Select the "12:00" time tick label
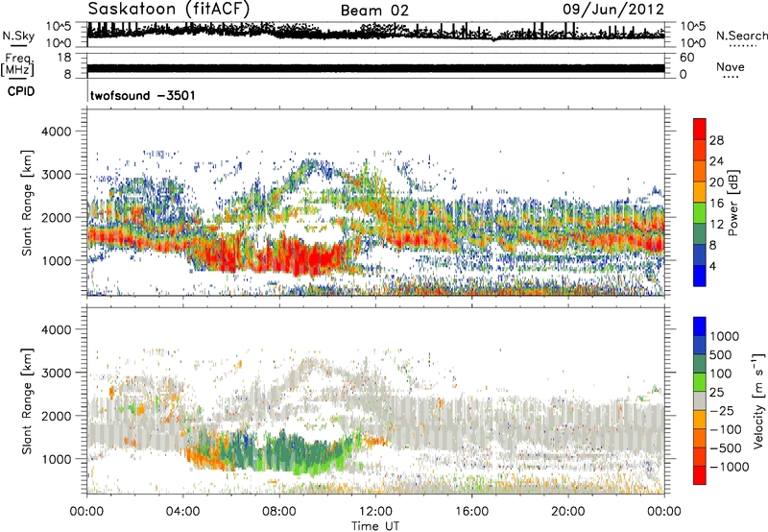This screenshot has height=532, width=768. 375,512
